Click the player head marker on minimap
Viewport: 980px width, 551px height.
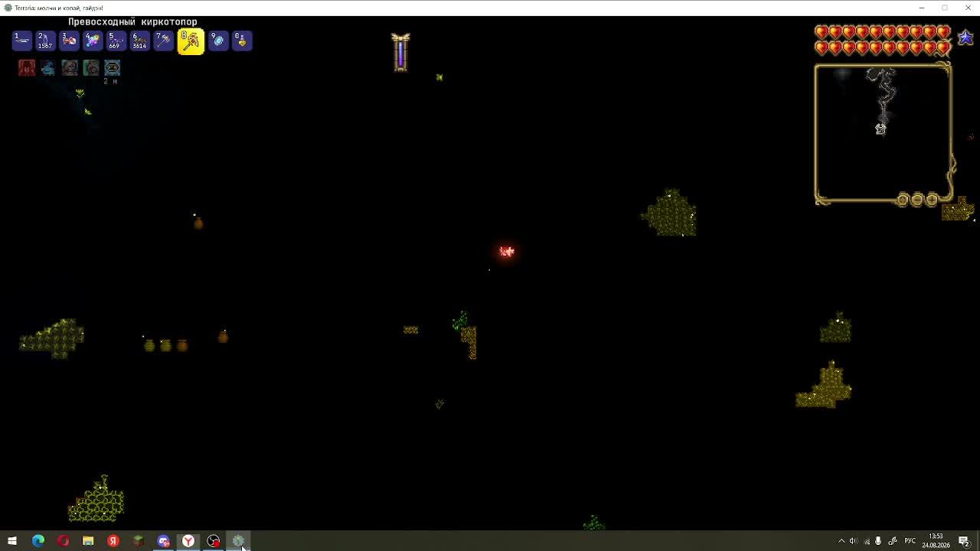(880, 129)
